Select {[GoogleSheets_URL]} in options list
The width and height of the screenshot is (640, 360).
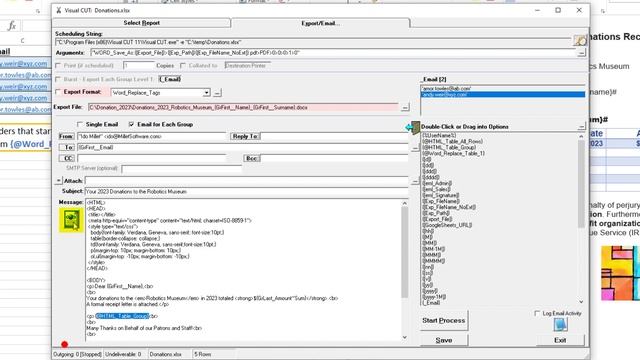[447, 225]
